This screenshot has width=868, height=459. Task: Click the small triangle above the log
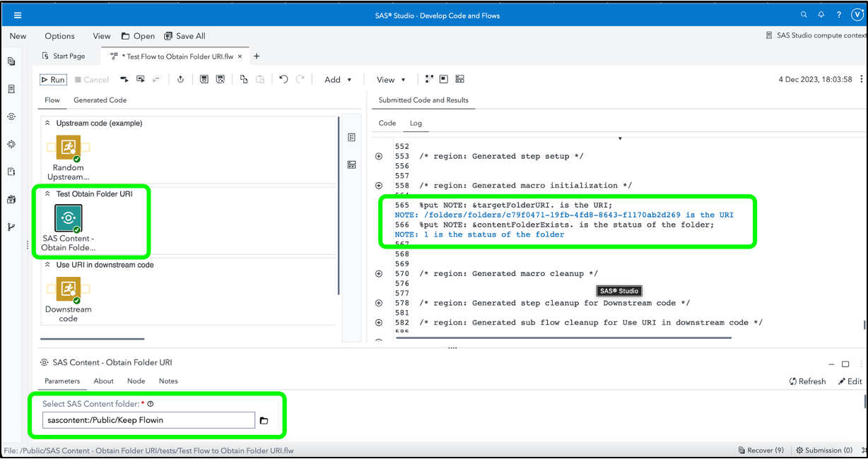[620, 138]
